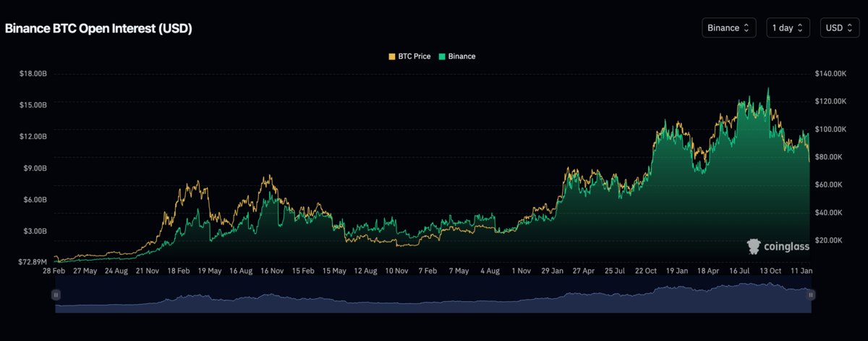Open the Binance exchange dropdown
Viewport: 868px width, 341px height.
pos(728,28)
